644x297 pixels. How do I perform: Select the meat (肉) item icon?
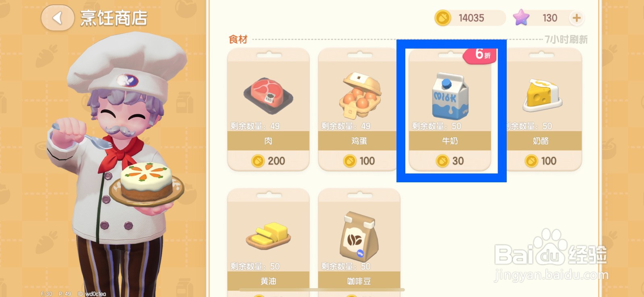(x=268, y=95)
